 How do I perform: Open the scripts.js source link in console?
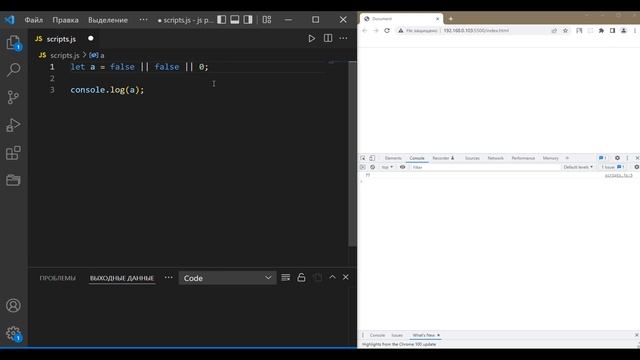[x=618, y=175]
